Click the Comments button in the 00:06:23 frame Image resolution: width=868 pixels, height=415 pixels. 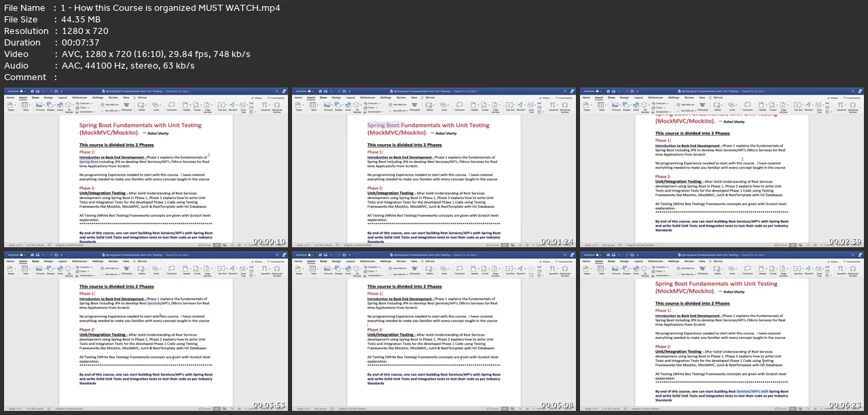pos(852,261)
